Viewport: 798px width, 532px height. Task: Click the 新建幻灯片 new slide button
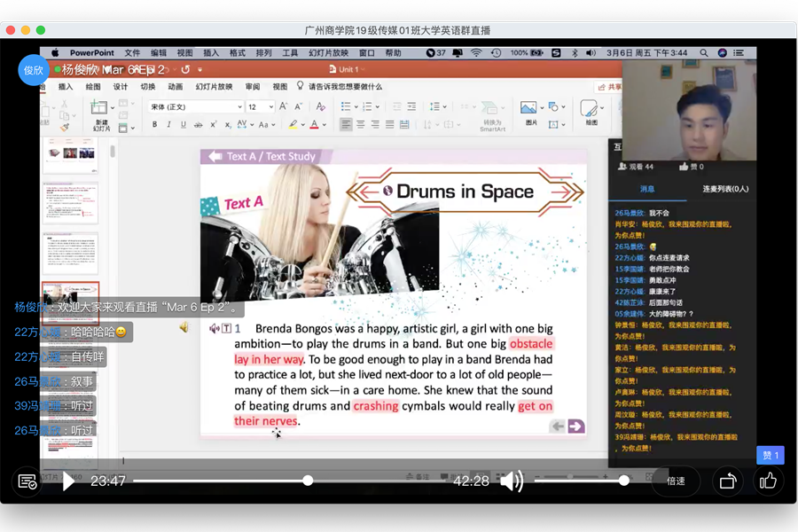pos(101,115)
